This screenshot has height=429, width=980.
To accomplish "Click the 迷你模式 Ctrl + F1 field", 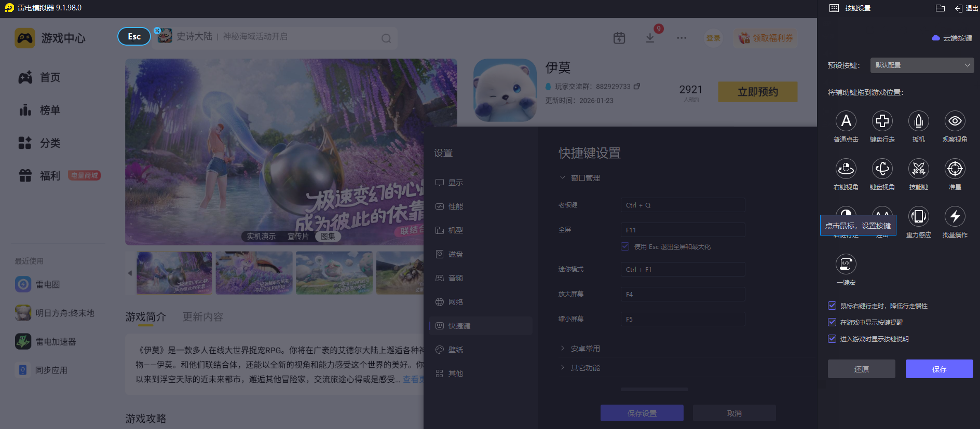I will tap(683, 269).
